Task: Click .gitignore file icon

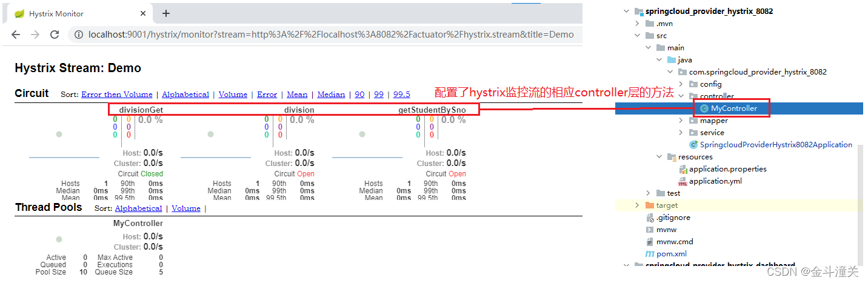Action: click(x=650, y=218)
